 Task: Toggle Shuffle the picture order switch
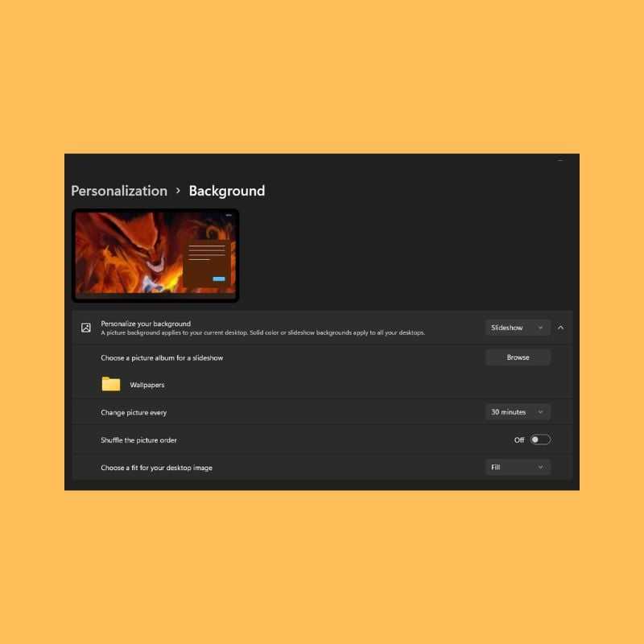[x=540, y=440]
